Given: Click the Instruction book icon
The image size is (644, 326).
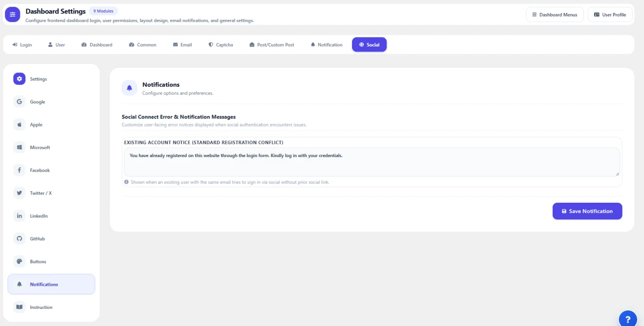Looking at the screenshot, I should pos(19,307).
